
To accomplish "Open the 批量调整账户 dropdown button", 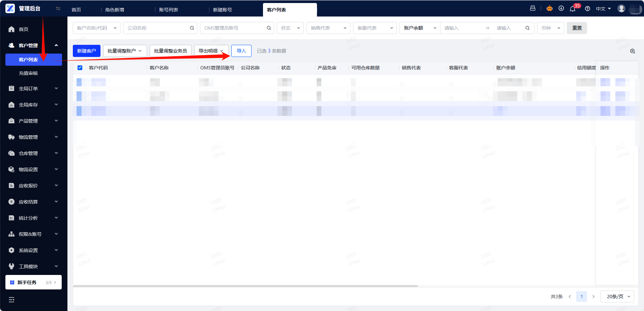I will (125, 51).
